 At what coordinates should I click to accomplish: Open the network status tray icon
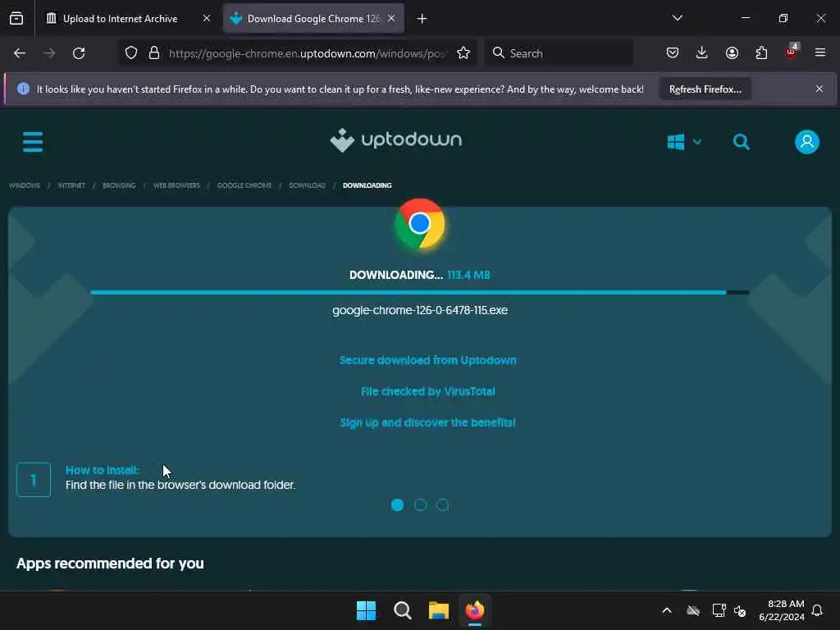pyautogui.click(x=719, y=610)
